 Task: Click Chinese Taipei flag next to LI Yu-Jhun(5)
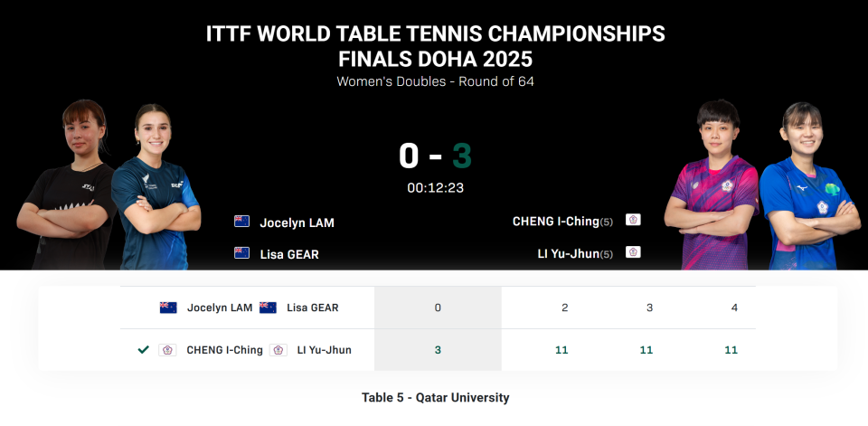click(x=633, y=252)
